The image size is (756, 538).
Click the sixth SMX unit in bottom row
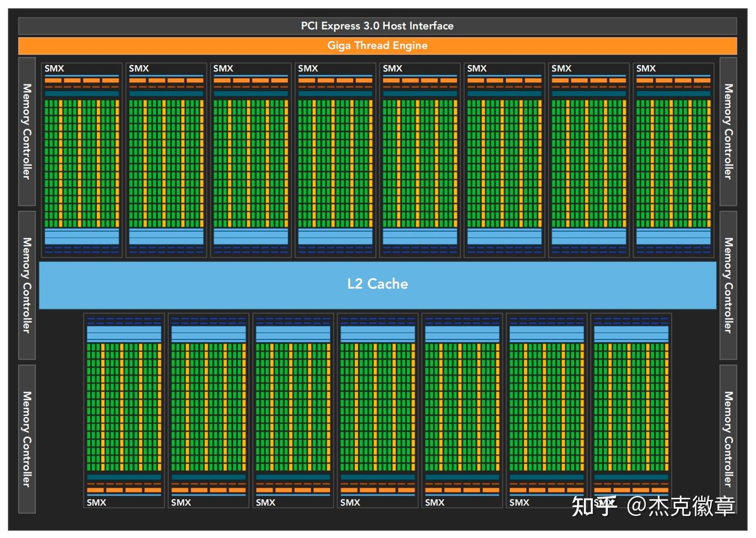click(547, 410)
